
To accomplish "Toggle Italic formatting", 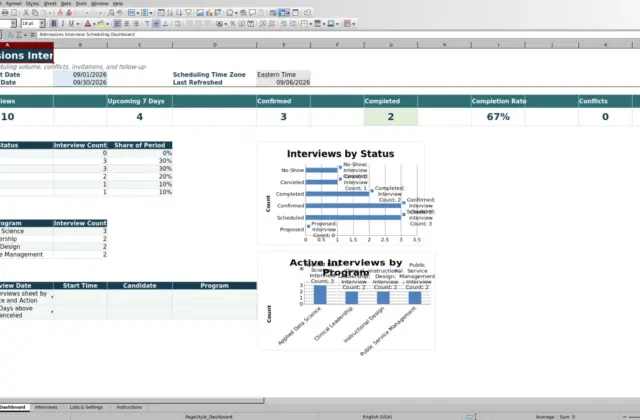I will (x=62, y=24).
